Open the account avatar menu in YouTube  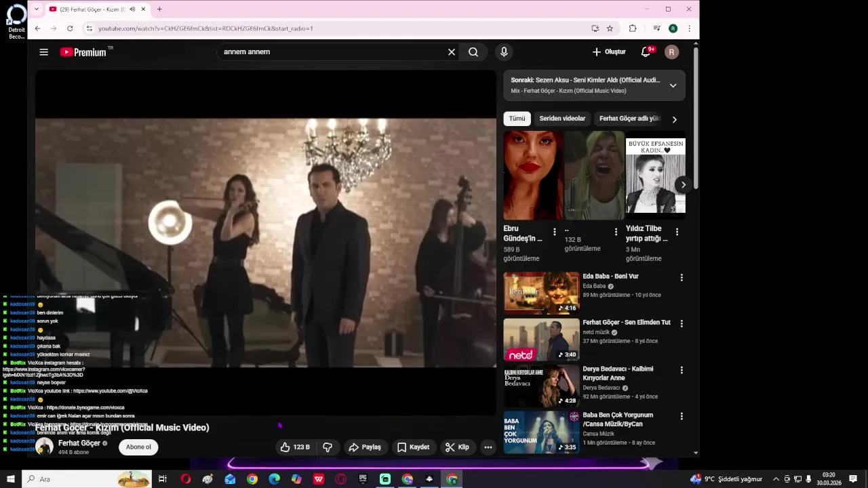click(x=671, y=52)
